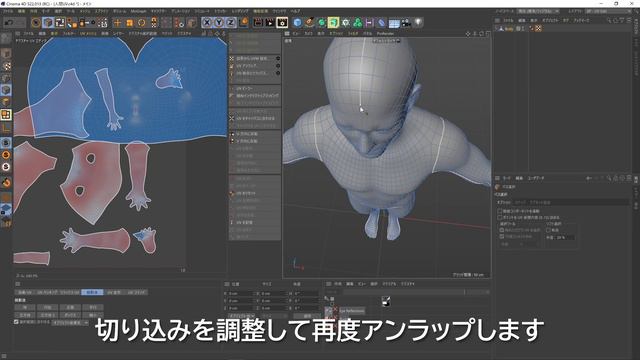
Task: Select the Spline Pen tool icon
Action: (x=309, y=23)
